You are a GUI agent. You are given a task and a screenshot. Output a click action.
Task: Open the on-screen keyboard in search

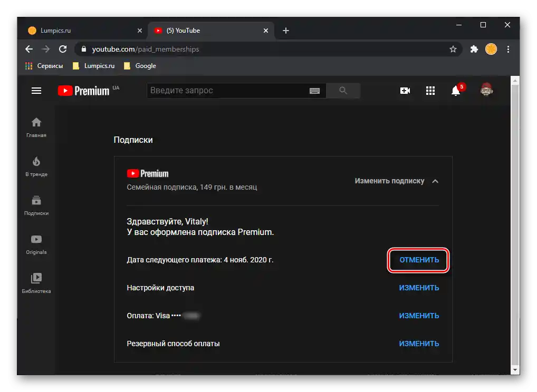[x=315, y=91]
